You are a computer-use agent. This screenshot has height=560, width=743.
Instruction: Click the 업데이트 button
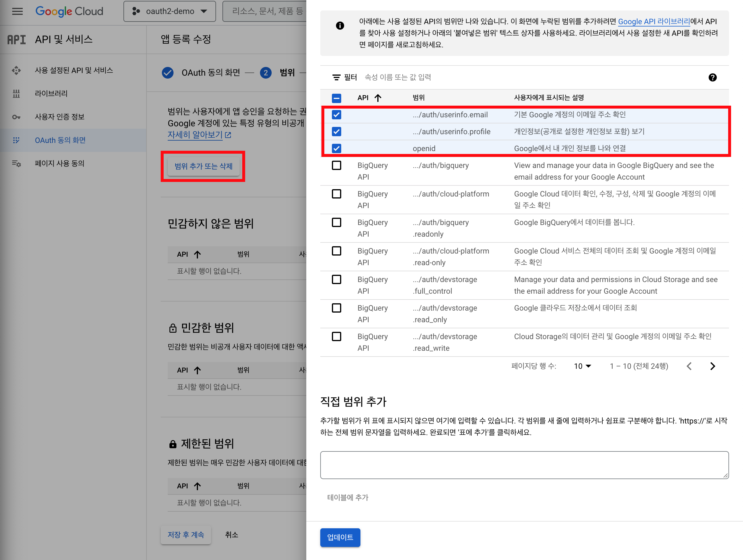pyautogui.click(x=340, y=538)
